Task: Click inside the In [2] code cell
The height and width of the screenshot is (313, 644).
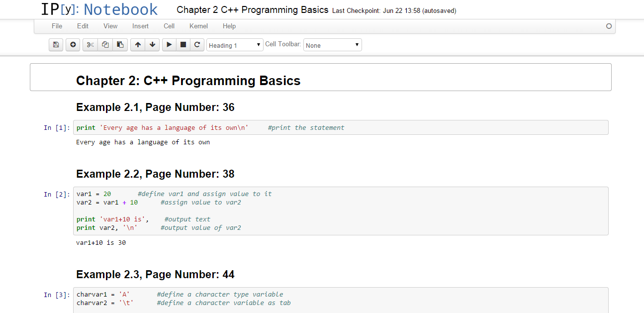Action: click(x=340, y=210)
